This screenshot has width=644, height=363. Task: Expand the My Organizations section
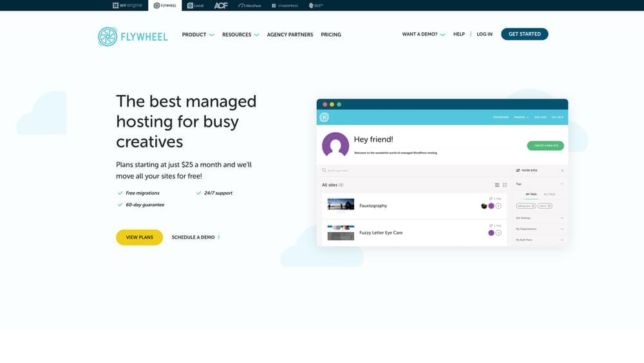[540, 229]
